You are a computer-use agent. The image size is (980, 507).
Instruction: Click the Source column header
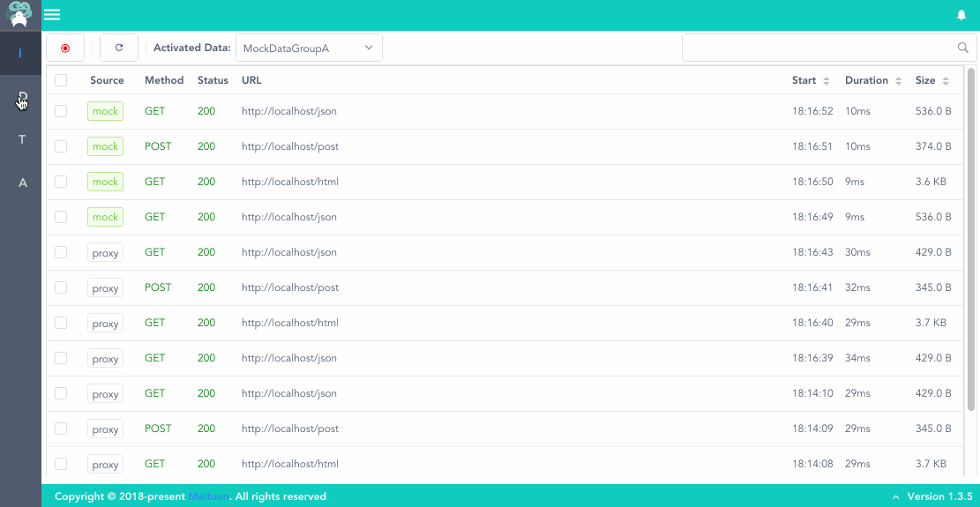coord(107,80)
